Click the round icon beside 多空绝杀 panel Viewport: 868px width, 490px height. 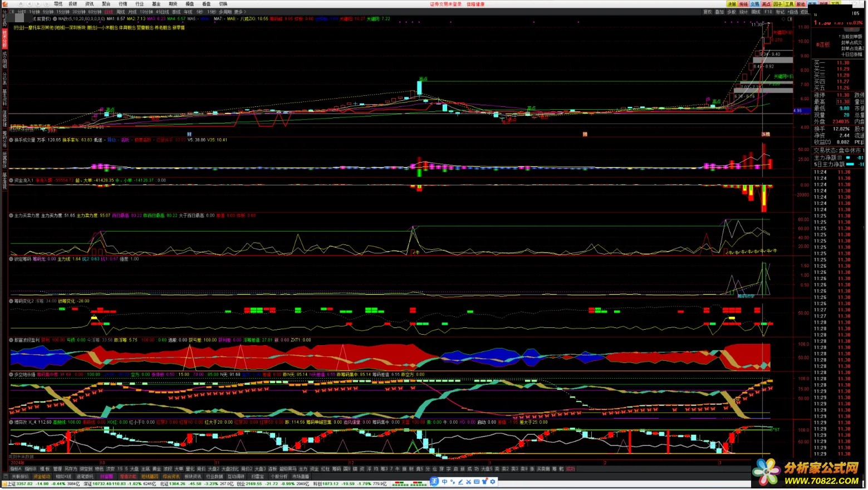[11, 375]
